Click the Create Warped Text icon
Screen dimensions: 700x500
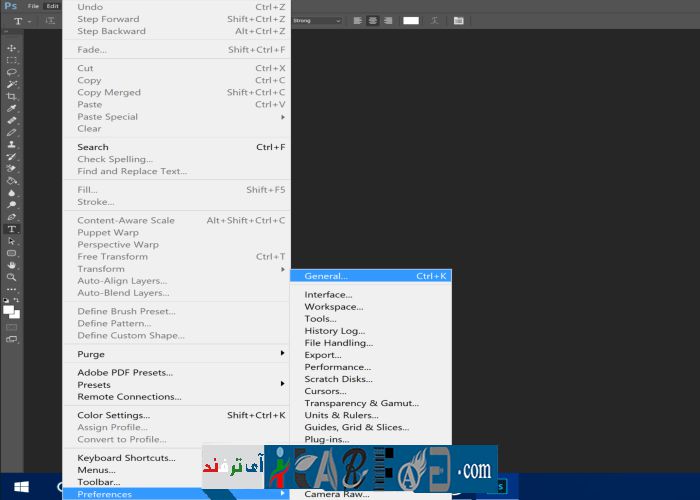click(x=434, y=20)
